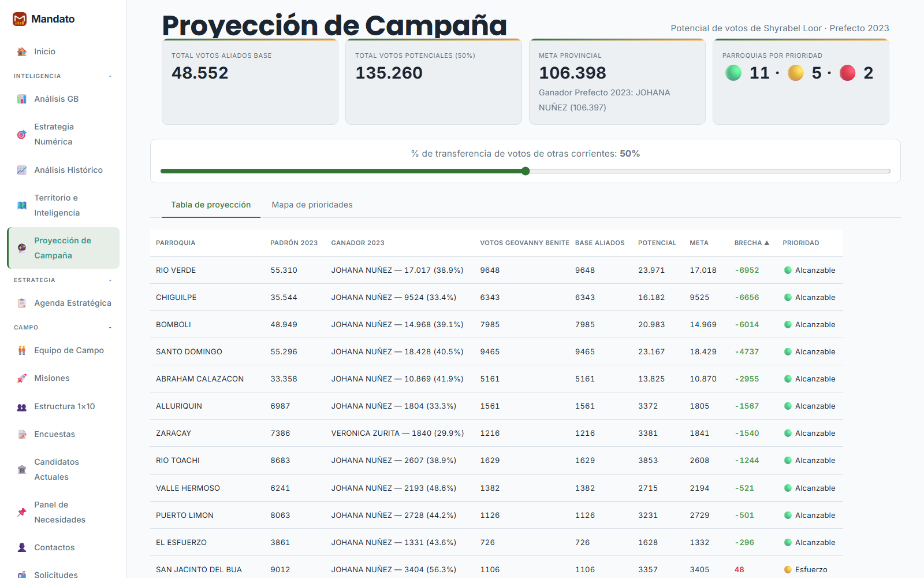Select the SANTO DOMINGO parish cell
This screenshot has width=924, height=578.
point(189,351)
